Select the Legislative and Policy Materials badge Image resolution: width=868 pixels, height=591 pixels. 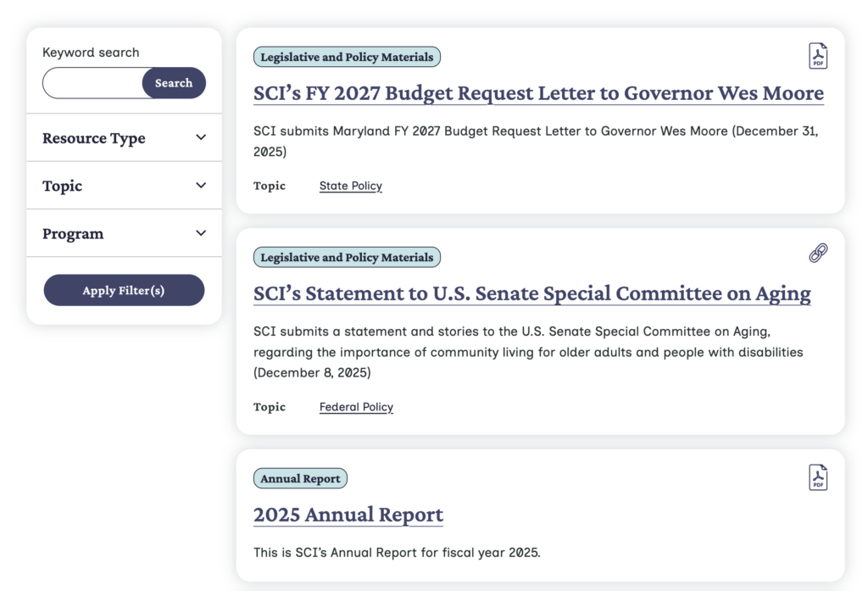point(347,57)
